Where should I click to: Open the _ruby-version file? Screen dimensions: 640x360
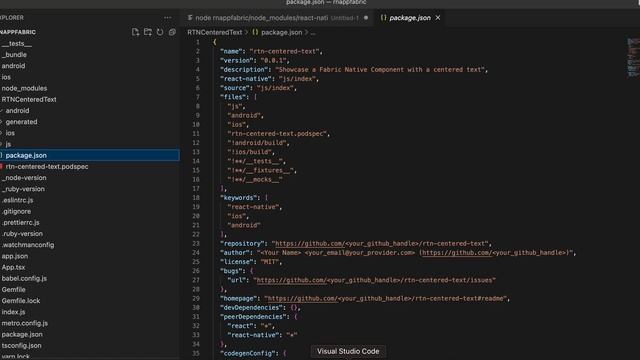[23, 189]
